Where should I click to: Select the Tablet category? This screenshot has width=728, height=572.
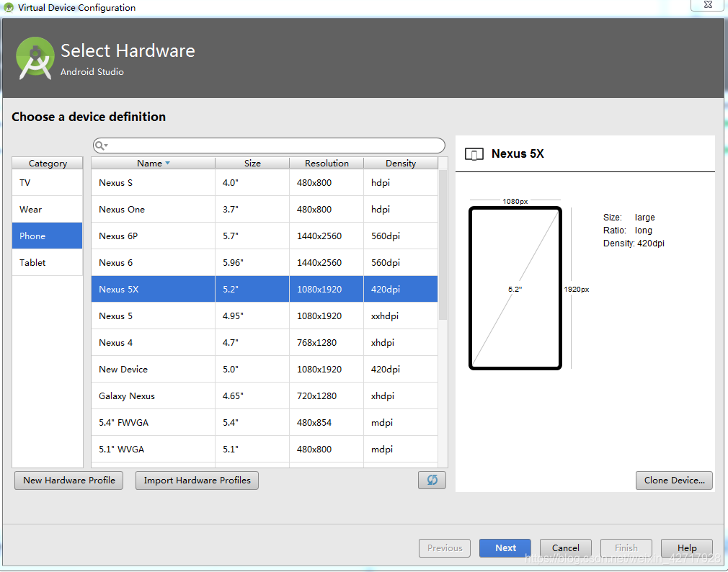(48, 262)
